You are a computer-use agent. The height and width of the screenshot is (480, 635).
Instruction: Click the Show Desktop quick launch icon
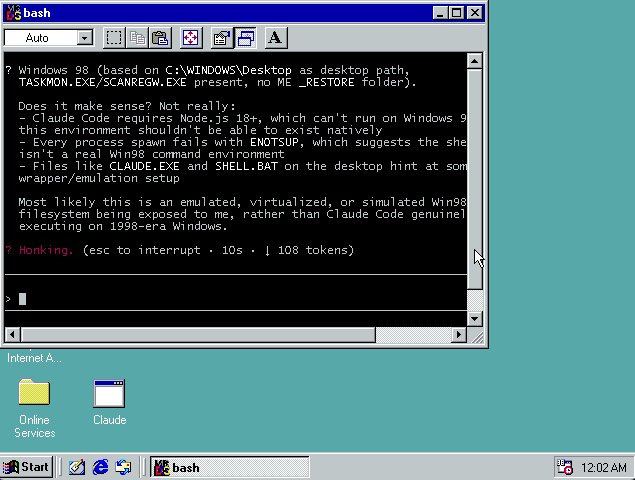point(77,467)
